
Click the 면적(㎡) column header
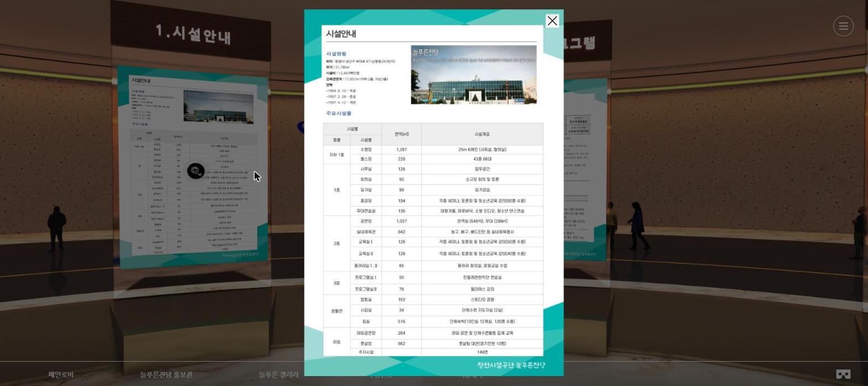(x=401, y=134)
